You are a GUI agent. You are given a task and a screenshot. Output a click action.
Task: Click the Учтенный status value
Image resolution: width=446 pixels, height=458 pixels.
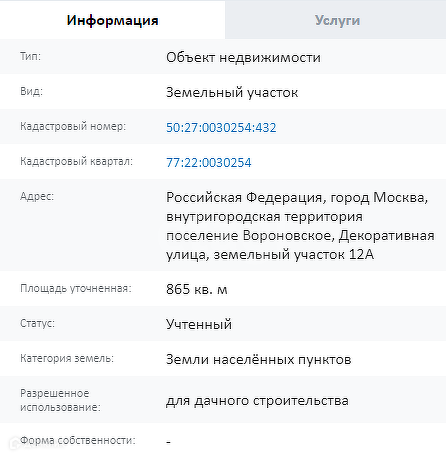pos(199,324)
